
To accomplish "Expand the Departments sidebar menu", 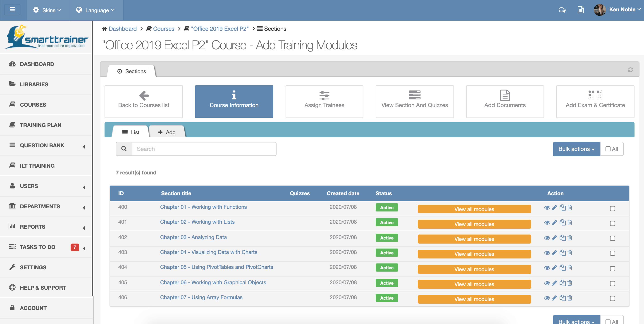I will (46, 207).
